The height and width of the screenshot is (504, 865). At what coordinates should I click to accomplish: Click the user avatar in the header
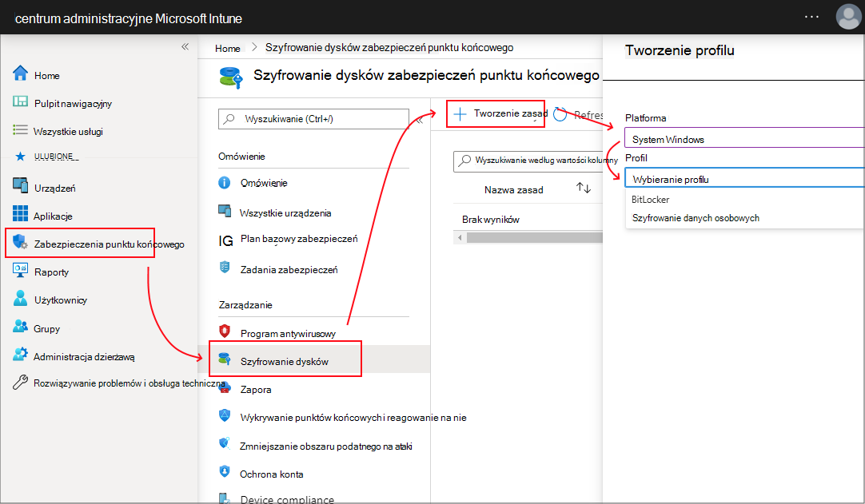point(848,17)
